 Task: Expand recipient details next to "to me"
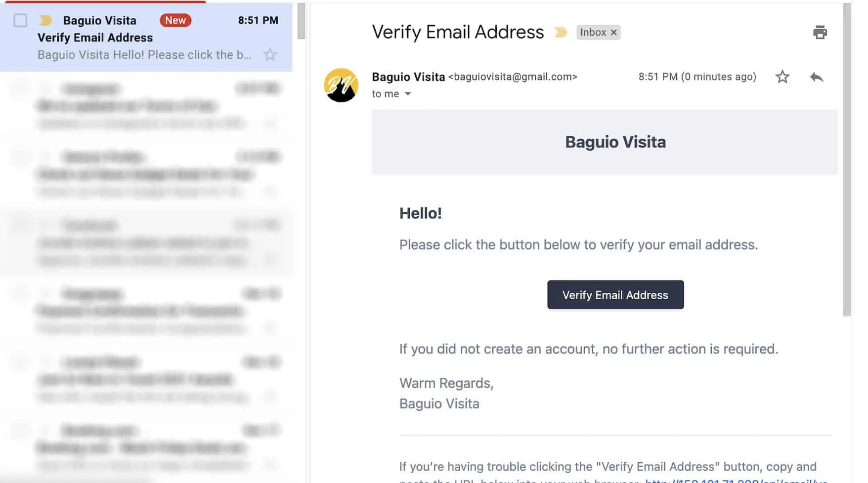pos(408,94)
